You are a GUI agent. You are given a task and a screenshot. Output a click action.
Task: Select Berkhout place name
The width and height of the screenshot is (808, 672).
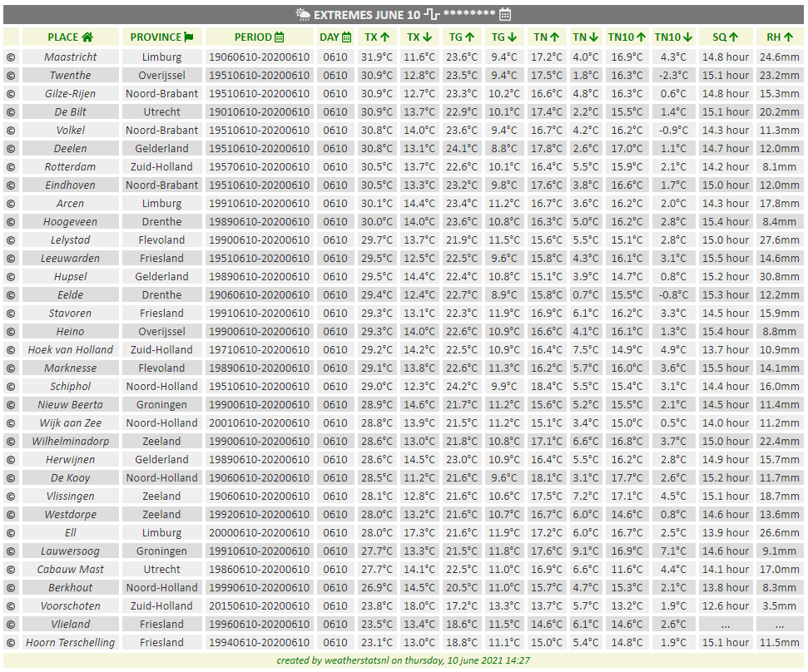tap(71, 587)
